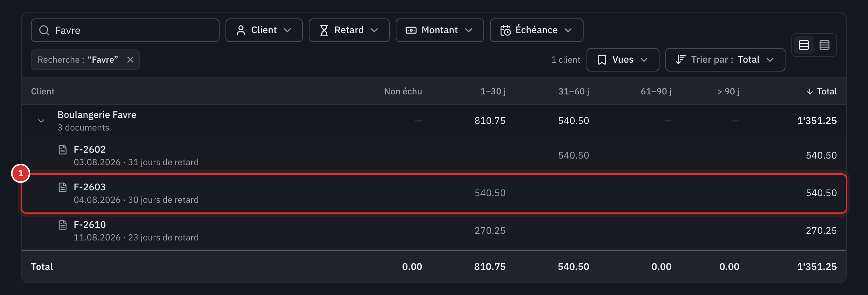The height and width of the screenshot is (295, 868).
Task: Open the Client filter dropdown
Action: coord(264,30)
